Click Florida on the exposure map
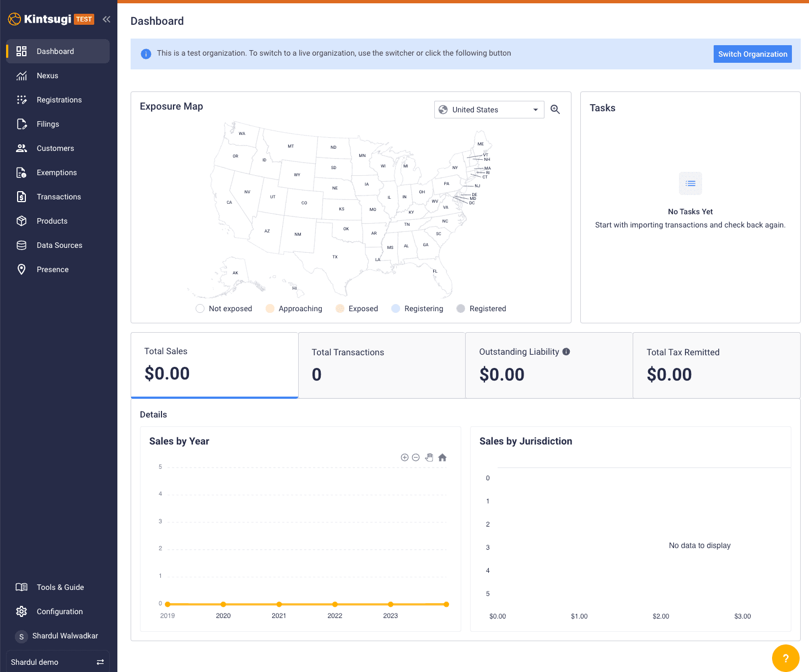Screen dimensions: 809x672 tap(435, 271)
